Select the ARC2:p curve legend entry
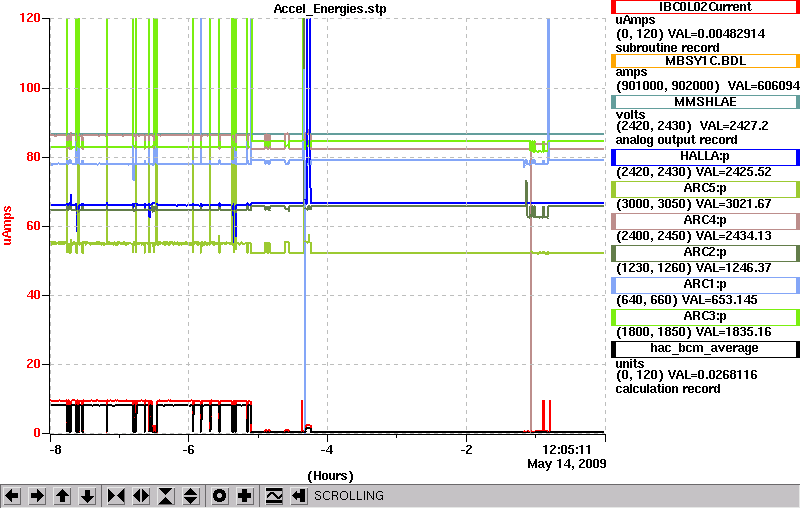This screenshot has width=800, height=508. [x=705, y=253]
